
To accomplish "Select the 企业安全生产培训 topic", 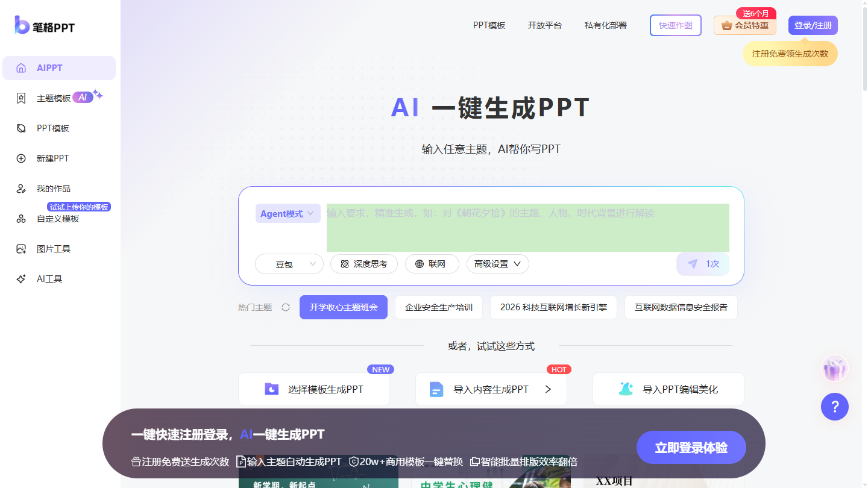I will point(439,307).
